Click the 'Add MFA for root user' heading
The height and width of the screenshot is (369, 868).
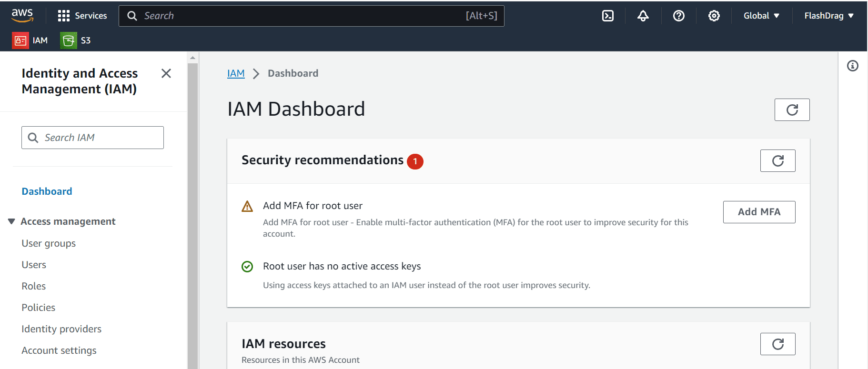point(313,206)
